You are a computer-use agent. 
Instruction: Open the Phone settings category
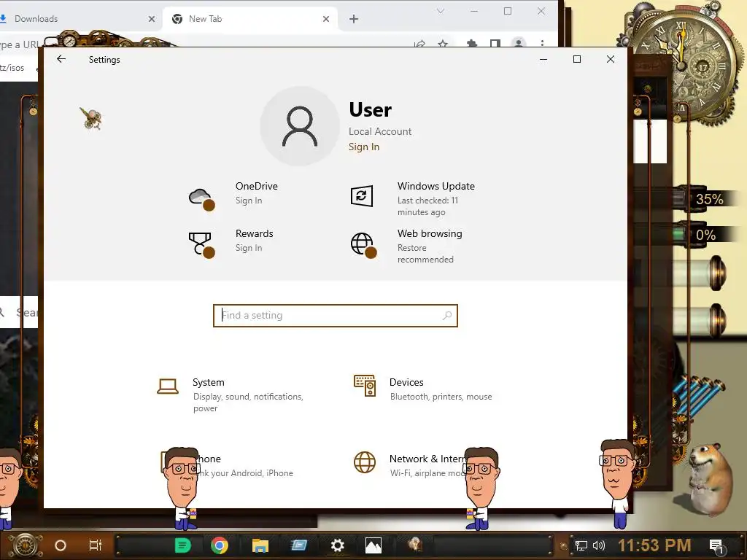pyautogui.click(x=228, y=465)
